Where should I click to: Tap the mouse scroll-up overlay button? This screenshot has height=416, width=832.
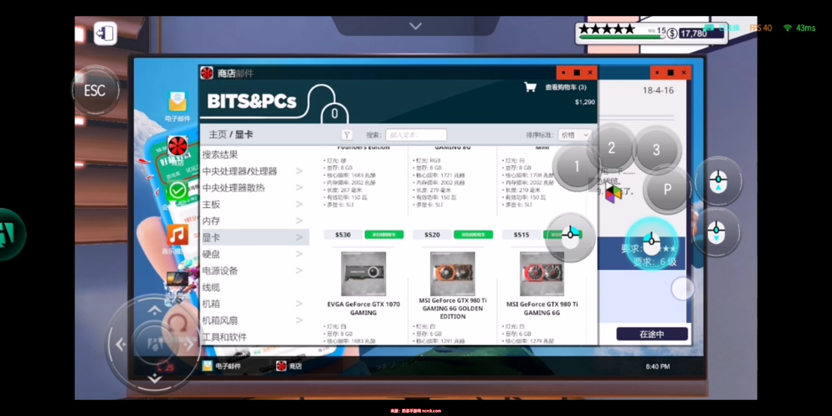point(717,182)
